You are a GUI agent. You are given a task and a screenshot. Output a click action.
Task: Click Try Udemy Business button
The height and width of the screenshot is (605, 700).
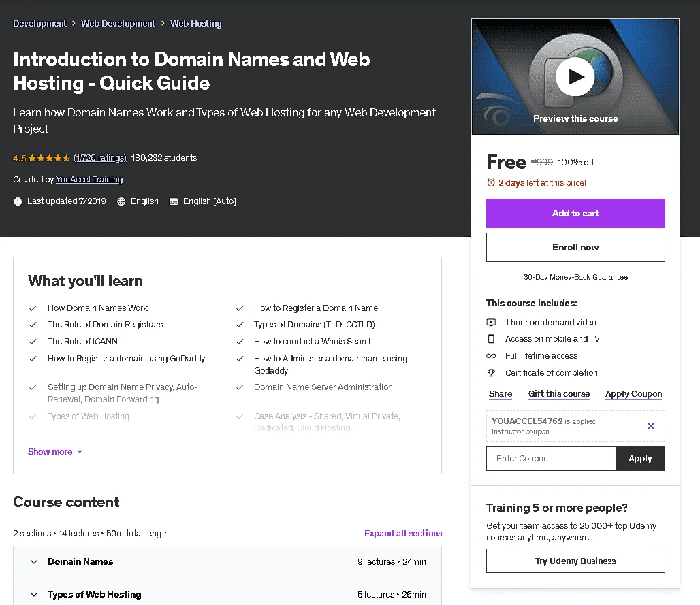(575, 561)
